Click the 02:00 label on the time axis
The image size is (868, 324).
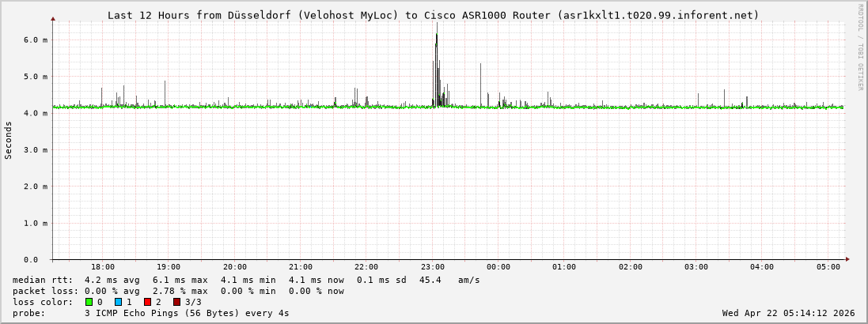[x=630, y=267]
